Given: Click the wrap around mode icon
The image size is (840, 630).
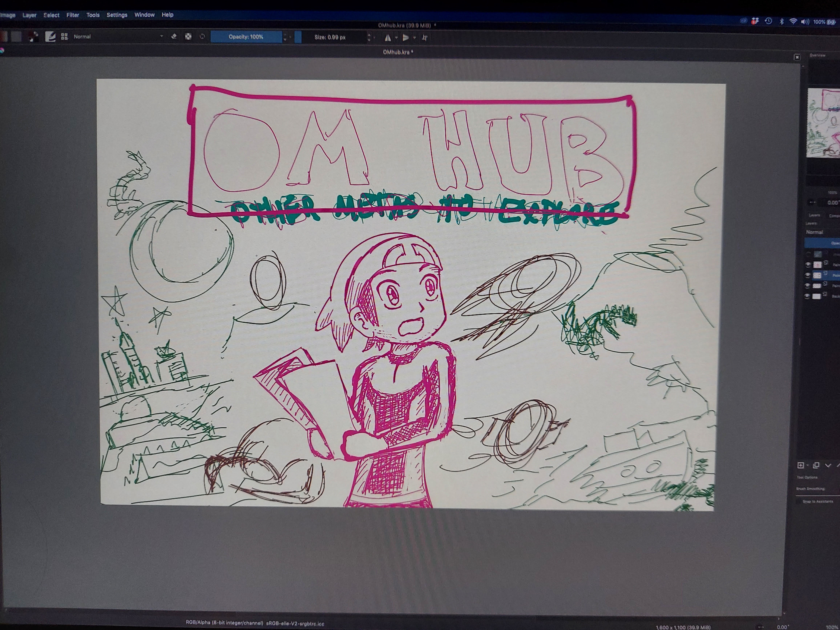Looking at the screenshot, I should 425,38.
